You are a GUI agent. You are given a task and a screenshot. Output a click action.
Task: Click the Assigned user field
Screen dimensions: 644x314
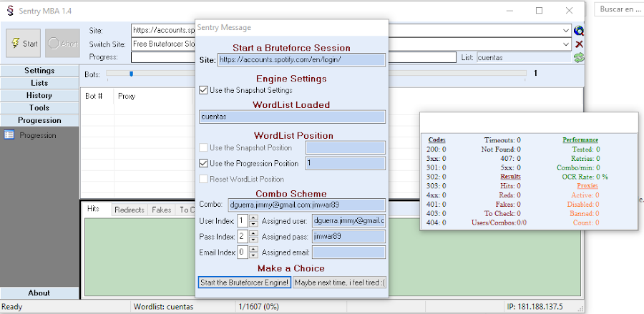coord(348,221)
